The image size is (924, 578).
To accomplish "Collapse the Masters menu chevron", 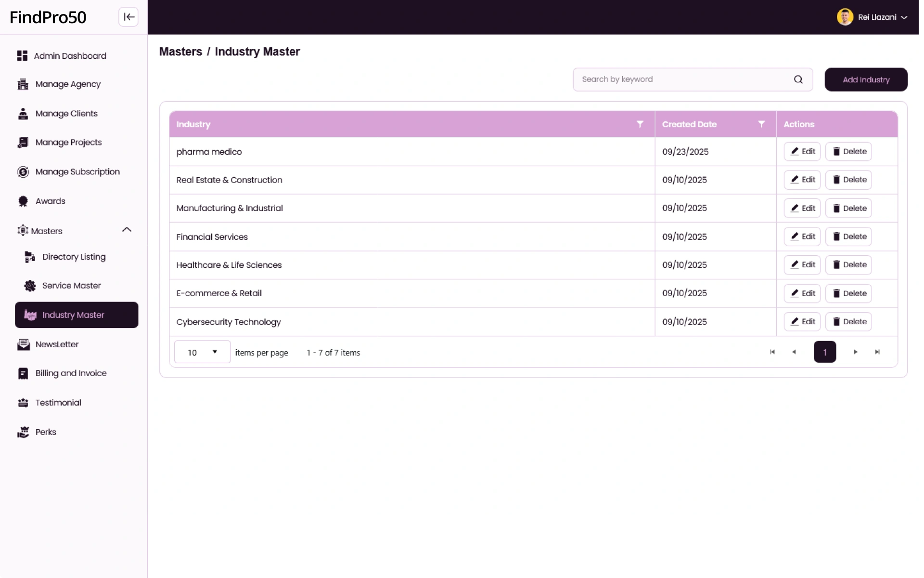I will tap(127, 230).
